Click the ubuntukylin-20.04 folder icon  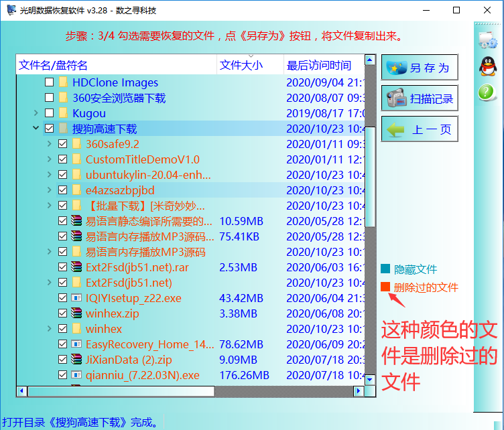point(76,175)
